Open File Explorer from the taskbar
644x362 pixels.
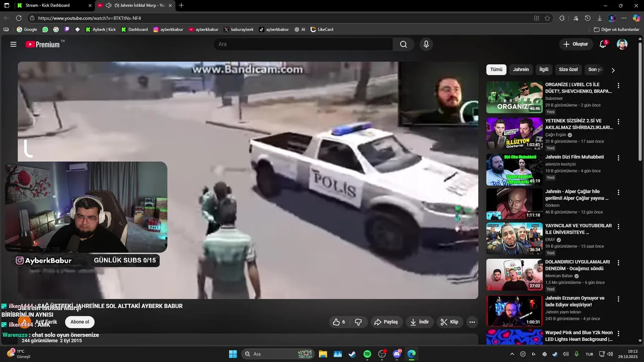(323, 354)
